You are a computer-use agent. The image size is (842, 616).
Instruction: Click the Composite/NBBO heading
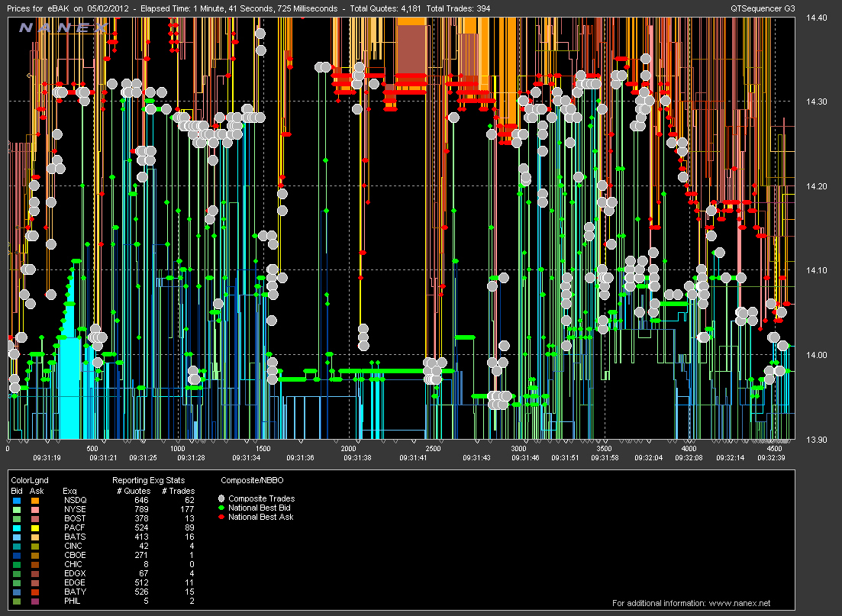click(252, 480)
